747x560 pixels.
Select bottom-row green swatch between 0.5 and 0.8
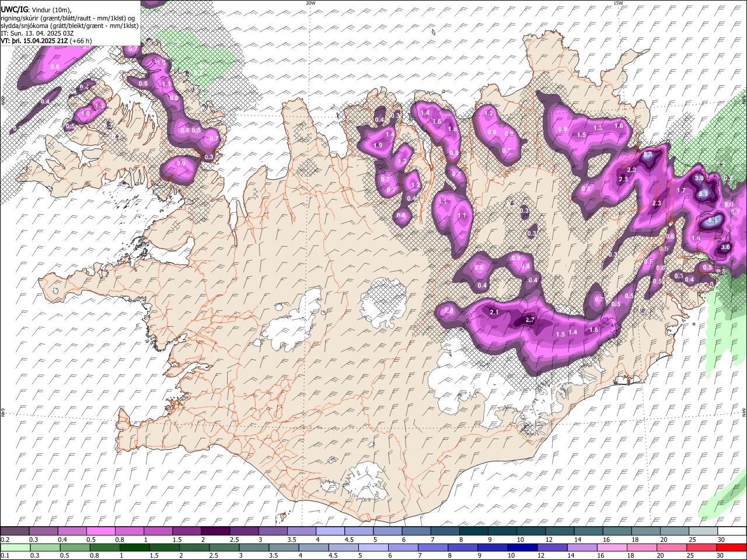75,547
